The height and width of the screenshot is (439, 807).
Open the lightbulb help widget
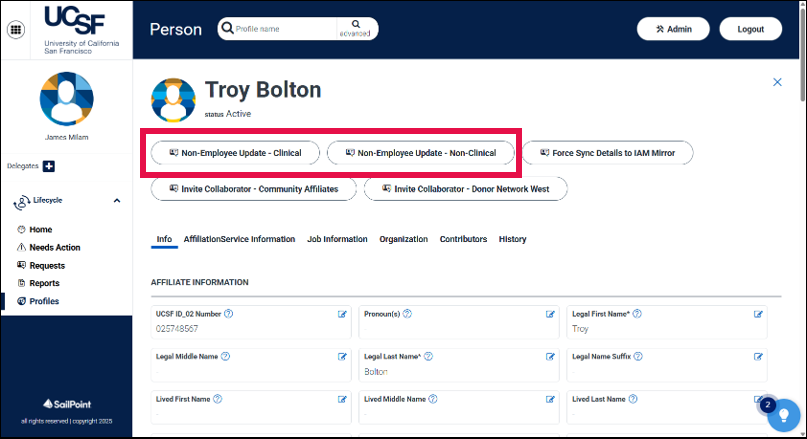pyautogui.click(x=783, y=415)
